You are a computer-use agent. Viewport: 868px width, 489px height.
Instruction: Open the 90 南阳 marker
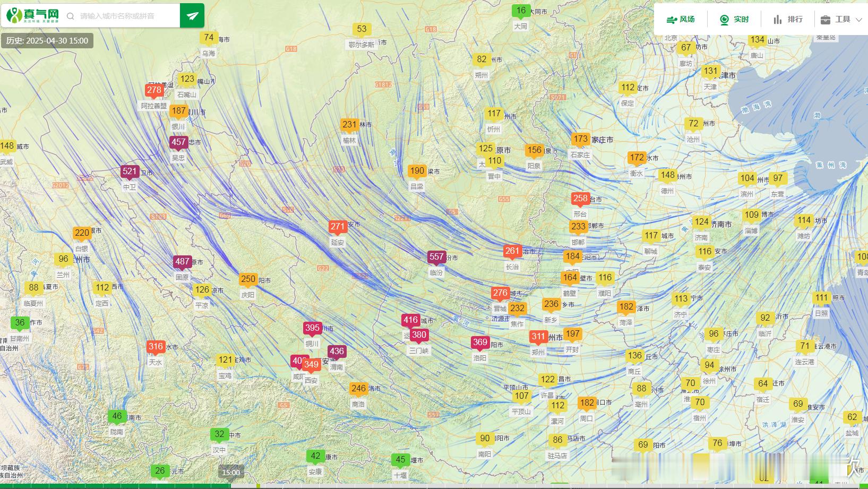(x=485, y=439)
